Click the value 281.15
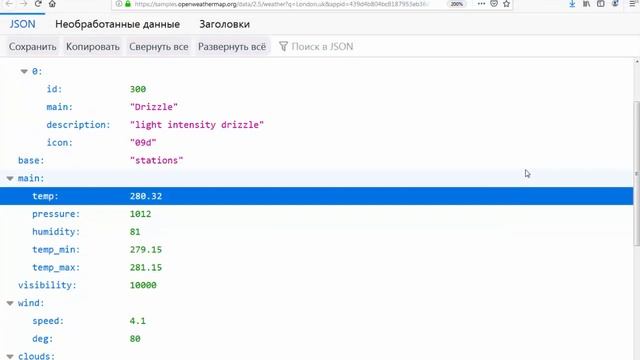The width and height of the screenshot is (640, 360). point(146,268)
